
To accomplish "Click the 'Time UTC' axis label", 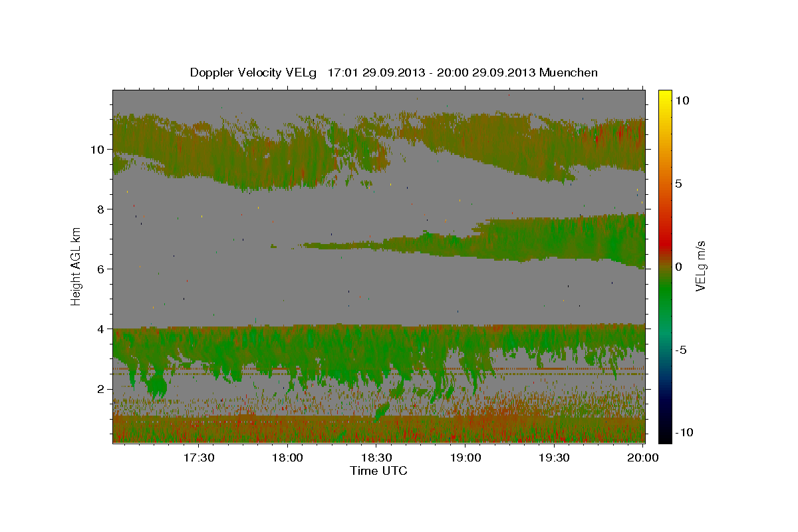I will 378,471.
